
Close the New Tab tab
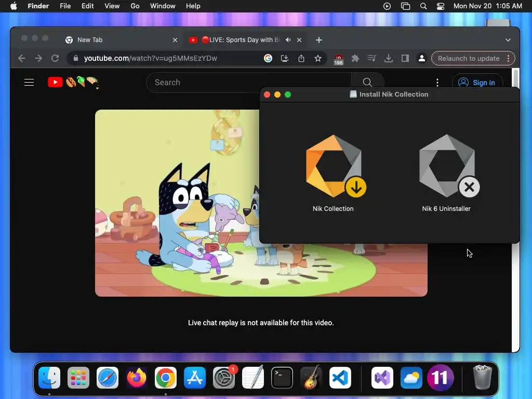(175, 40)
